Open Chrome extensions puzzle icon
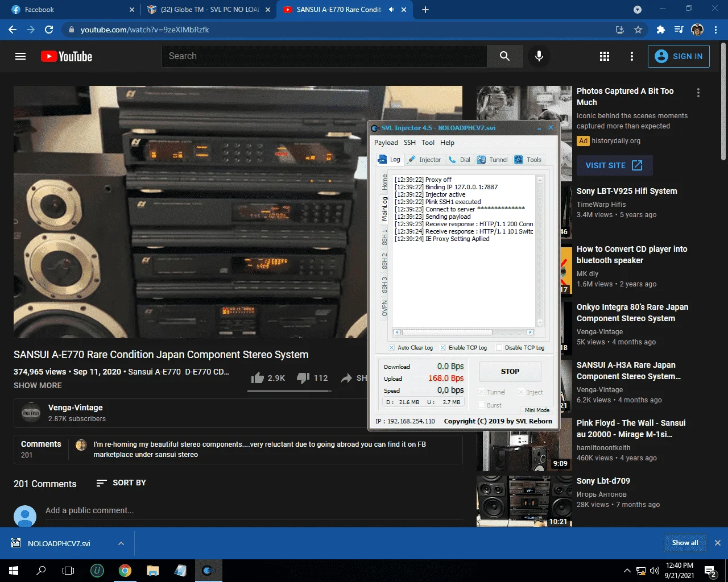 (x=660, y=30)
